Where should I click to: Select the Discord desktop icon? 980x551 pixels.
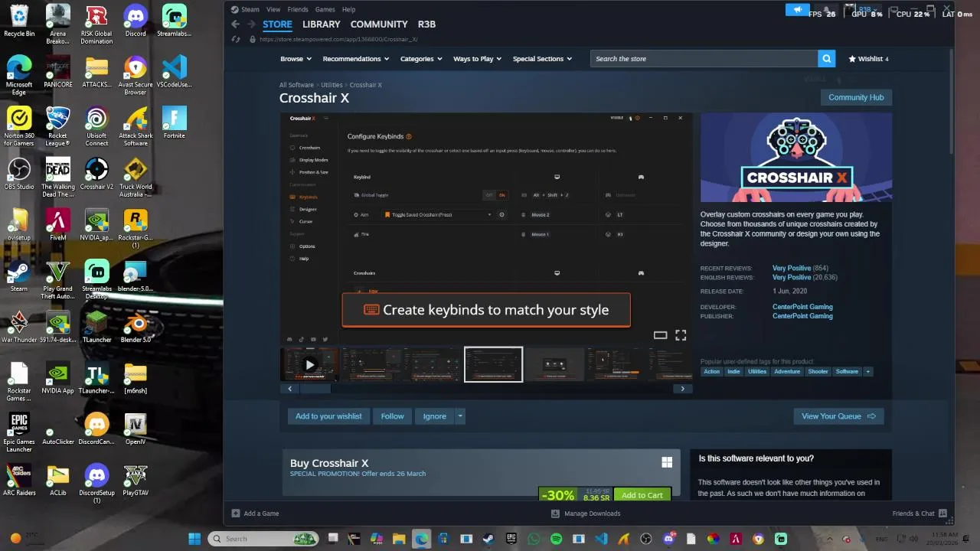pyautogui.click(x=136, y=21)
